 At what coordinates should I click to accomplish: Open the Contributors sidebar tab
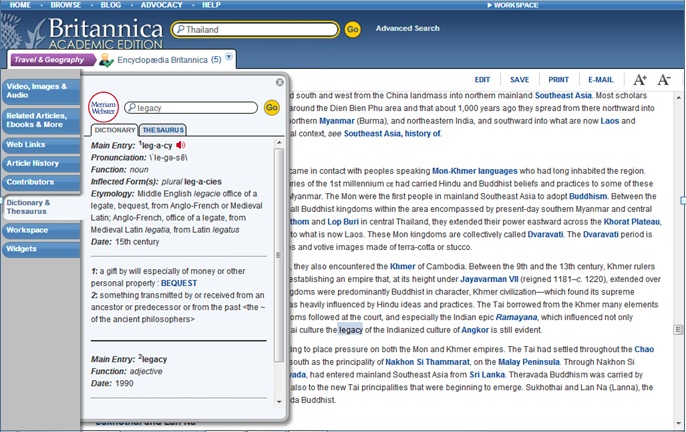[41, 182]
